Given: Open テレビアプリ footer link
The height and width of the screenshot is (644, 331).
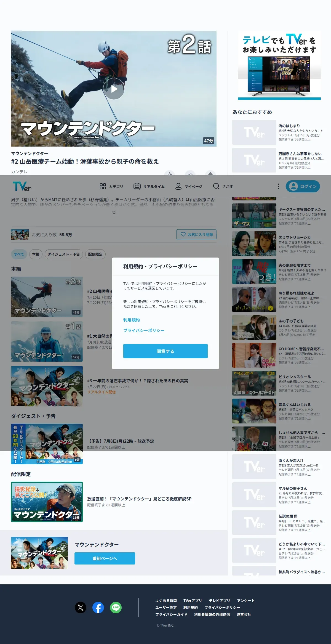Looking at the screenshot, I should (x=219, y=601).
